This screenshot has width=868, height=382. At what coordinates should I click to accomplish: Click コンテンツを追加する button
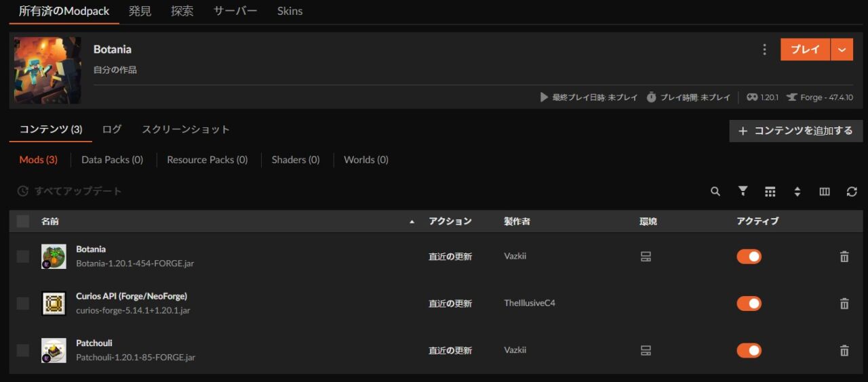pyautogui.click(x=796, y=131)
